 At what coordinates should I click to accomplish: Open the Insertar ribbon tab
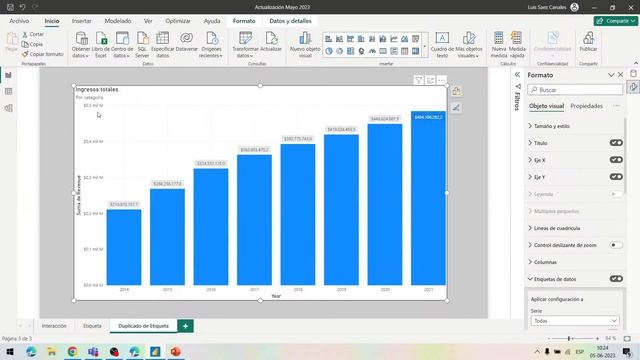coord(81,21)
